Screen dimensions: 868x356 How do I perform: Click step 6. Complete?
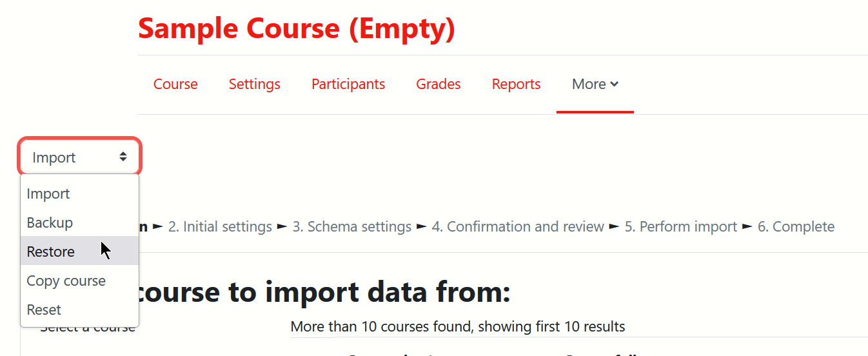796,226
